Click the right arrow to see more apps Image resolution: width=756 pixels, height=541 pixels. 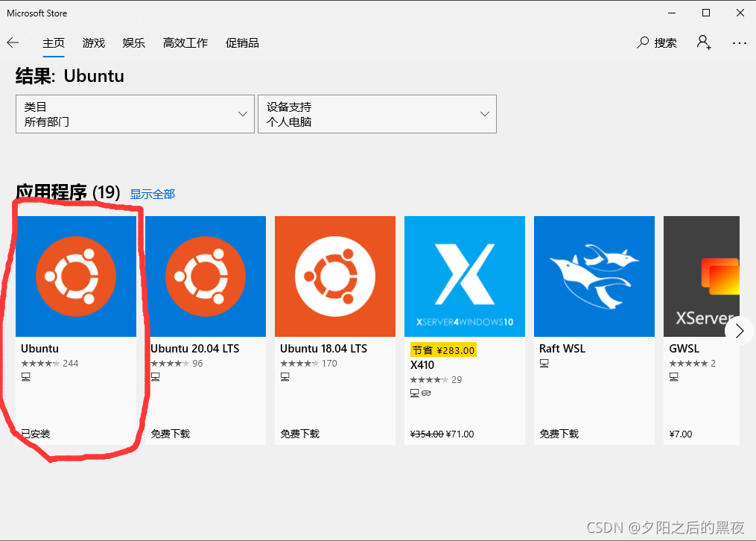739,330
